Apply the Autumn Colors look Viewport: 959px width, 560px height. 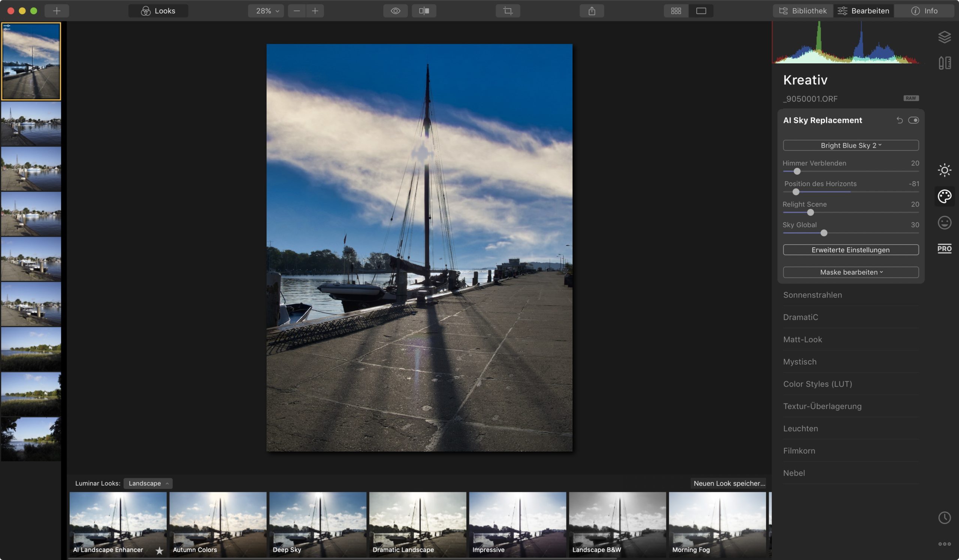click(x=218, y=524)
